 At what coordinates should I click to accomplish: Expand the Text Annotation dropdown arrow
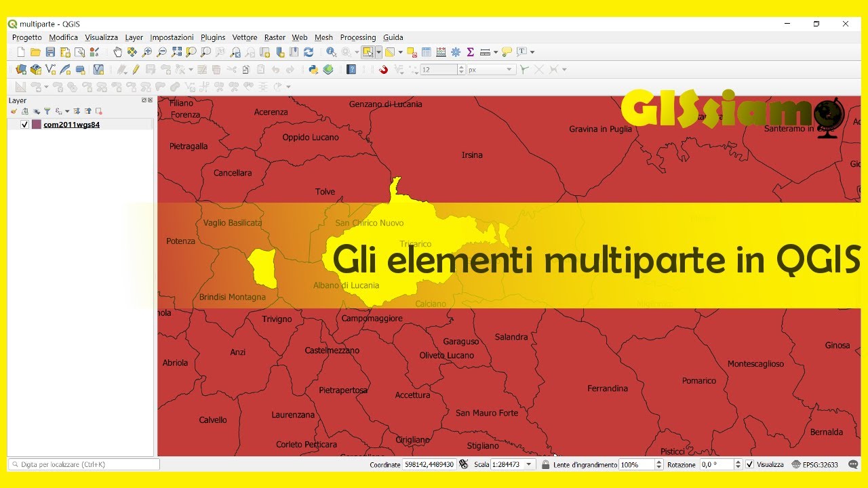tap(532, 52)
